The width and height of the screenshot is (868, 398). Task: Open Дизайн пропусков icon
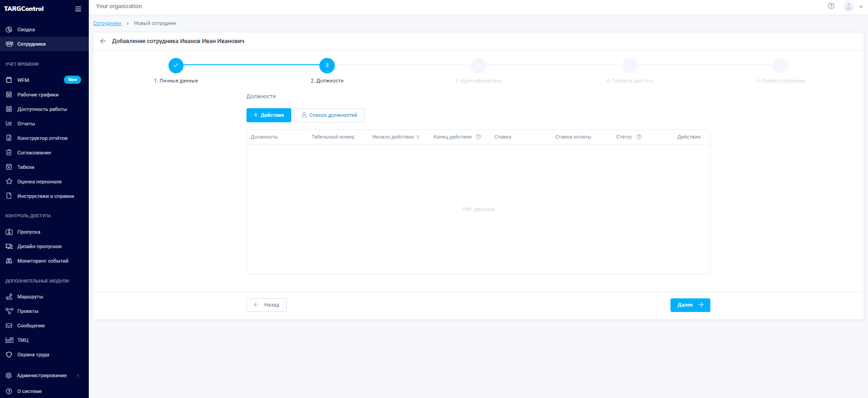pyautogui.click(x=9, y=246)
